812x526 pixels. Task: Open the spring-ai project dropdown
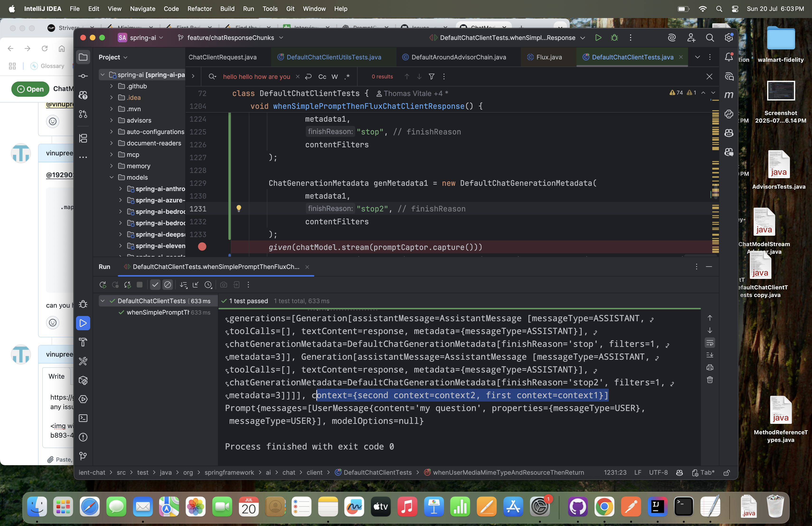click(140, 38)
